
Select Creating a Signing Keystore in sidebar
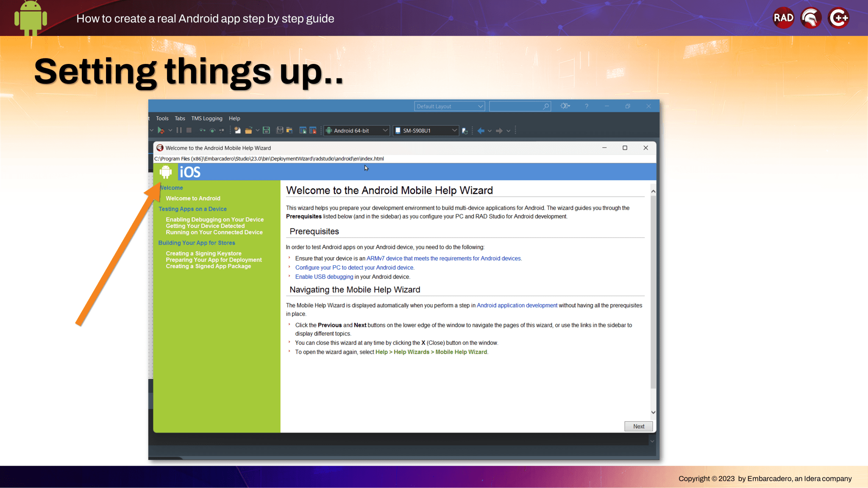tap(203, 253)
